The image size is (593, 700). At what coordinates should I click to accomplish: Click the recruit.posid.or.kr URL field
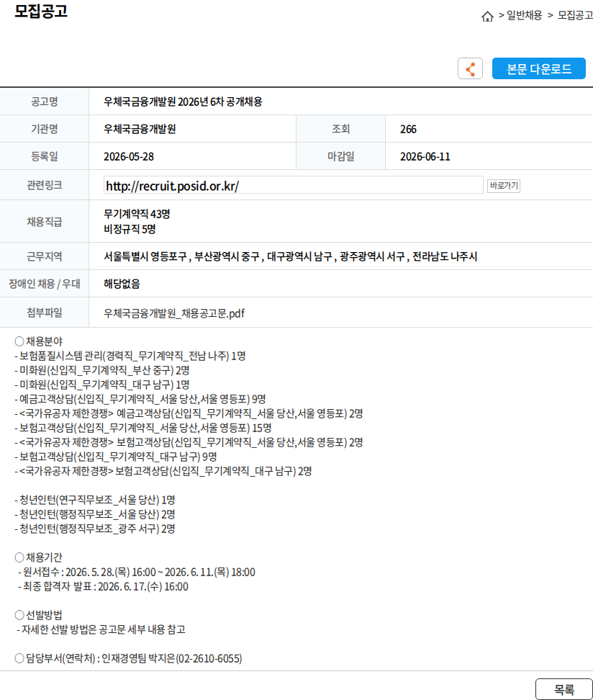(x=293, y=185)
